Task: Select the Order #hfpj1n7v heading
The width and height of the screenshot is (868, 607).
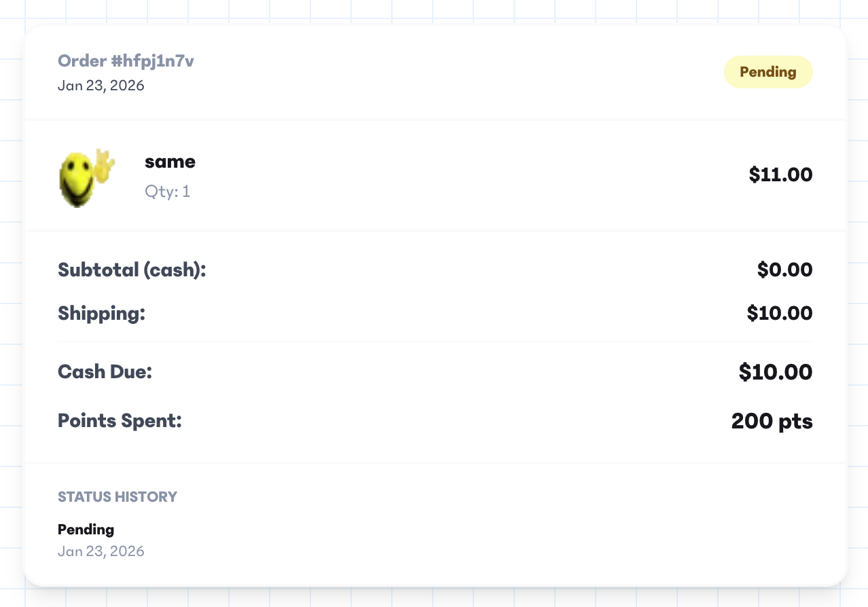Action: point(126,61)
